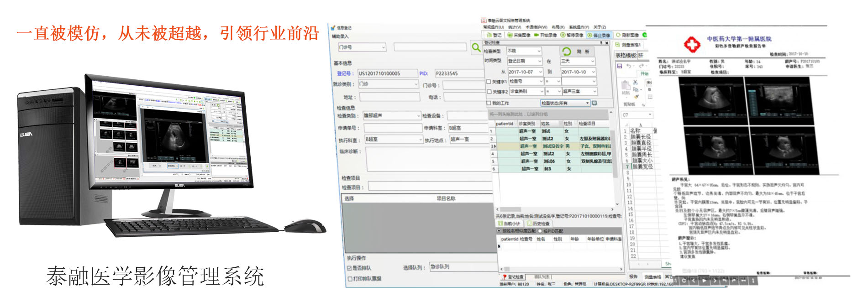Switch to the 排队列表 bottom tab
Image resolution: width=868 pixels, height=307 pixels.
coord(542,277)
